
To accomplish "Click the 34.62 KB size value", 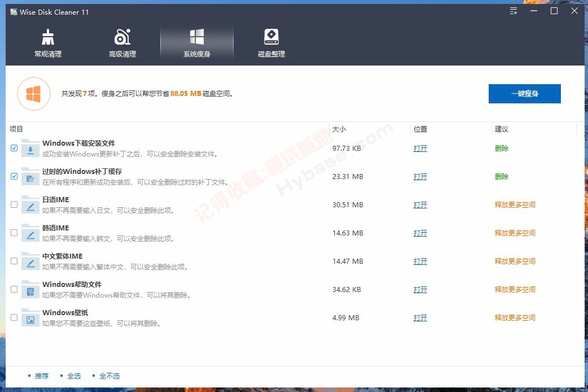I will click(346, 290).
